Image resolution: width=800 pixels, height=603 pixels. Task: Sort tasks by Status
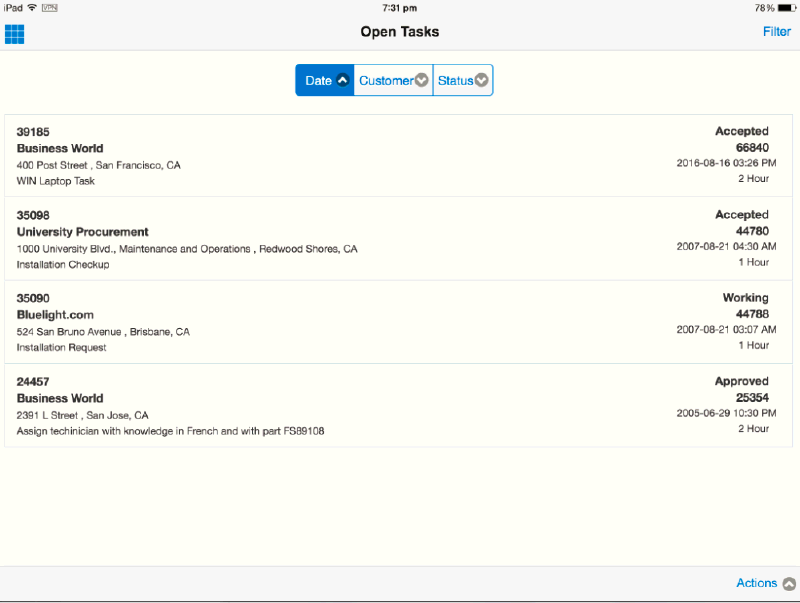463,80
